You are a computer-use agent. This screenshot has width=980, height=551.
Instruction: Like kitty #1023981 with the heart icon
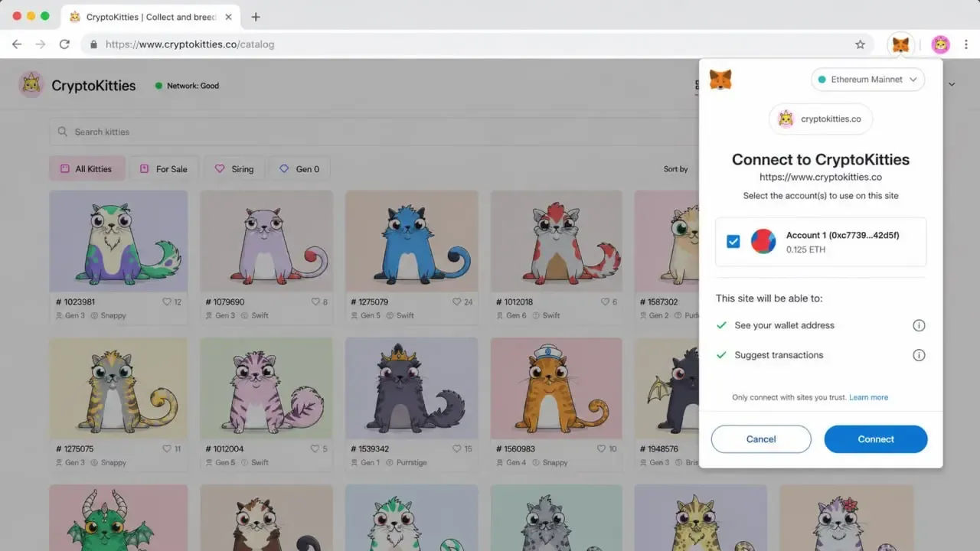coord(167,302)
